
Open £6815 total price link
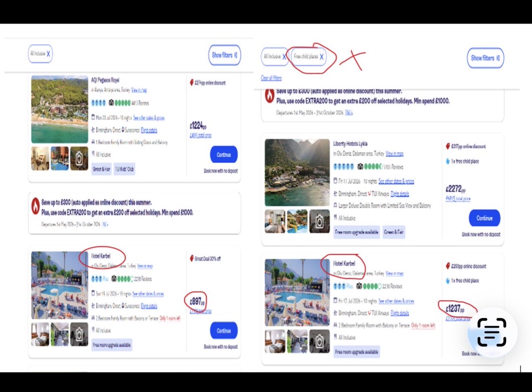click(458, 199)
